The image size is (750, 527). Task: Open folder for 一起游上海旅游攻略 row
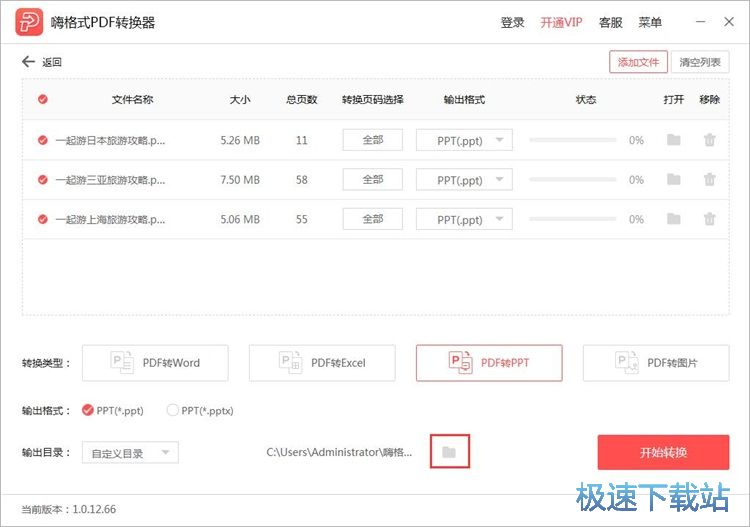[x=673, y=220]
